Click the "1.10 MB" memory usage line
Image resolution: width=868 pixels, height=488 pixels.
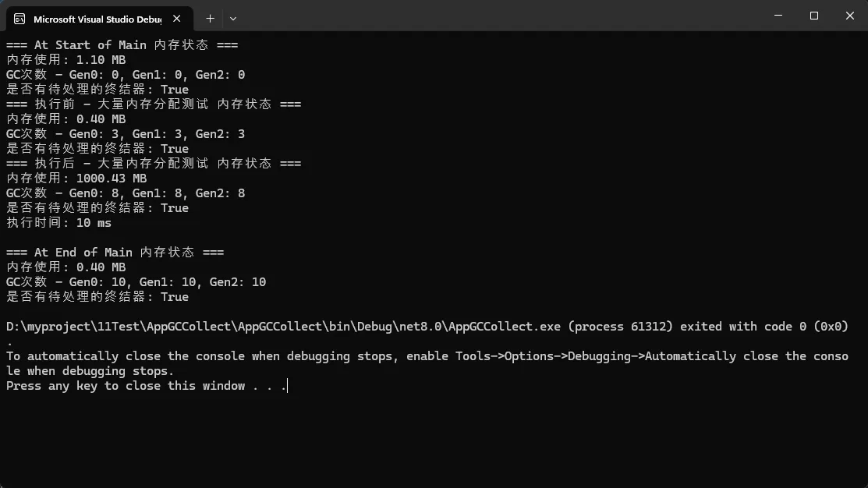[66, 60]
